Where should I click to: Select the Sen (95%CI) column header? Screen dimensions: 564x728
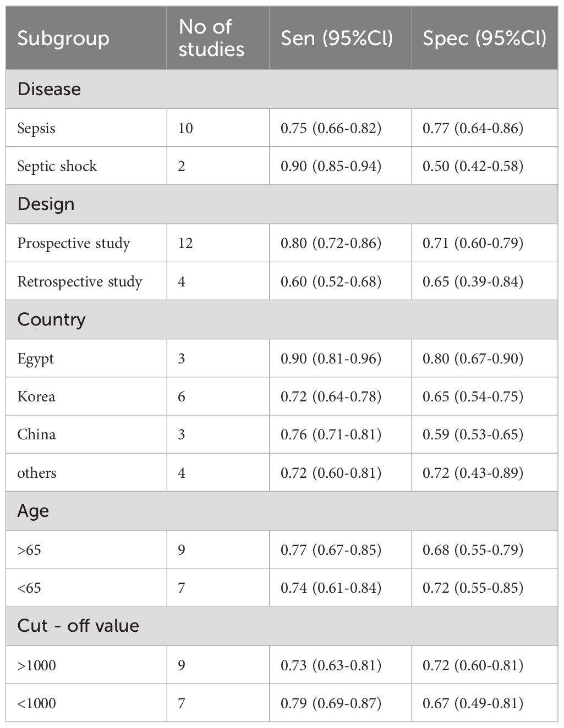(337, 38)
